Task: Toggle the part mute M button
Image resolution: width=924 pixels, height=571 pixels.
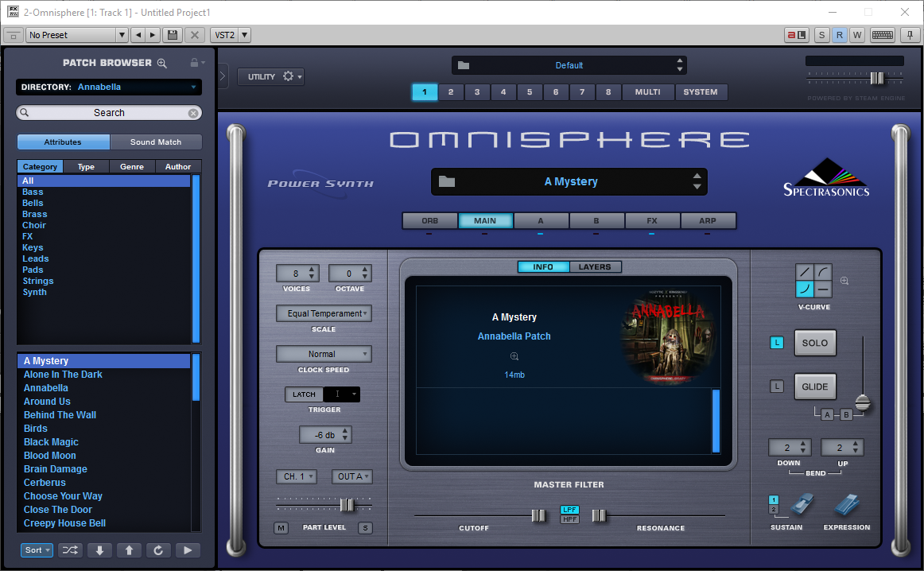Action: coord(281,528)
